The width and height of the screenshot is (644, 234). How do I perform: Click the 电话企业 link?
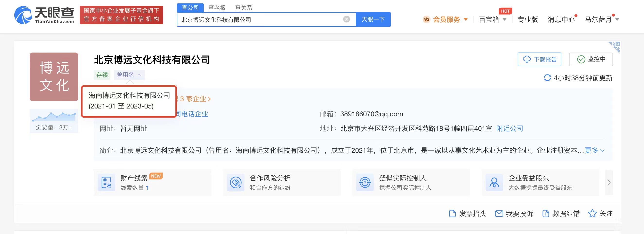(x=194, y=114)
